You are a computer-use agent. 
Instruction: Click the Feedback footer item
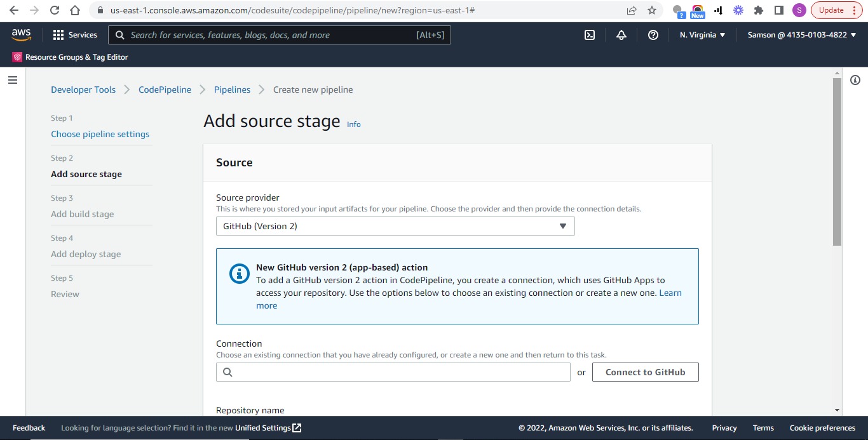point(29,428)
